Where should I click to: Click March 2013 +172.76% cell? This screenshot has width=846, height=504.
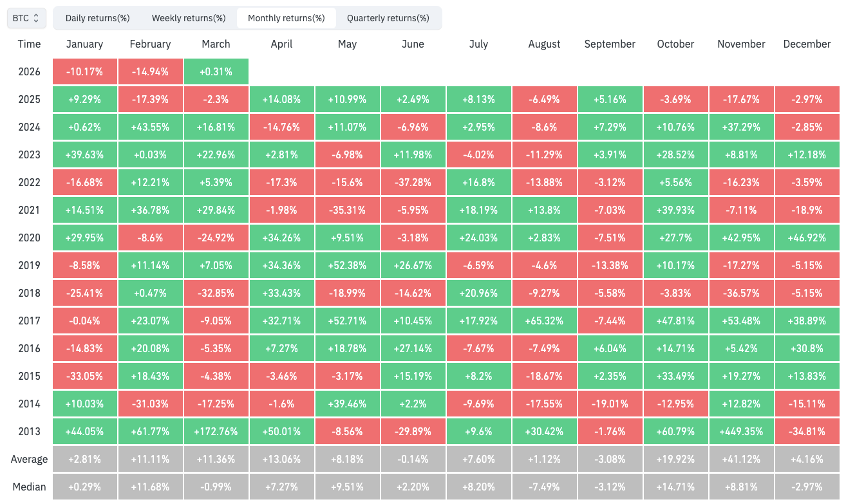[x=216, y=431]
